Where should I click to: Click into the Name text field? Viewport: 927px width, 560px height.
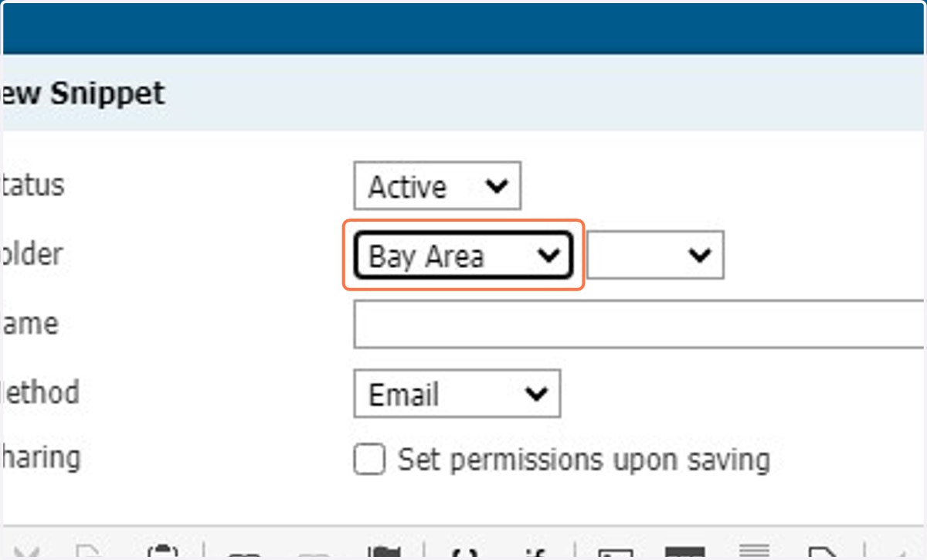(x=640, y=324)
